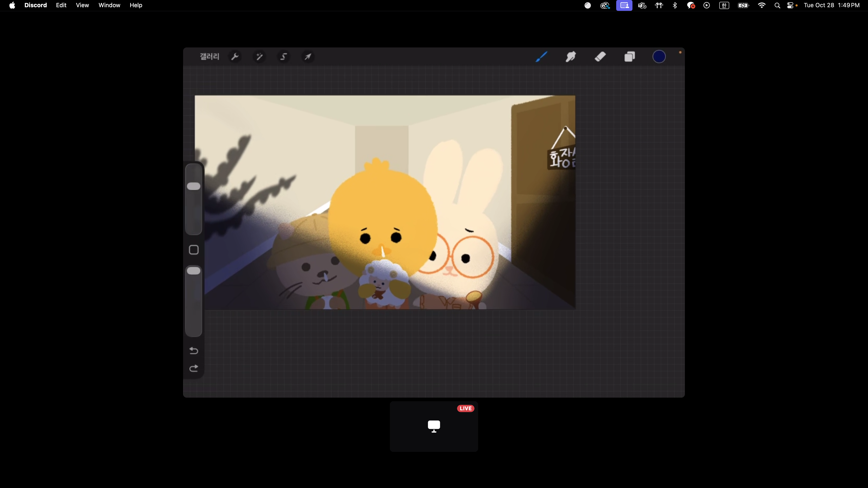Pick the Eraser tool
The width and height of the screenshot is (868, 488).
[600, 56]
